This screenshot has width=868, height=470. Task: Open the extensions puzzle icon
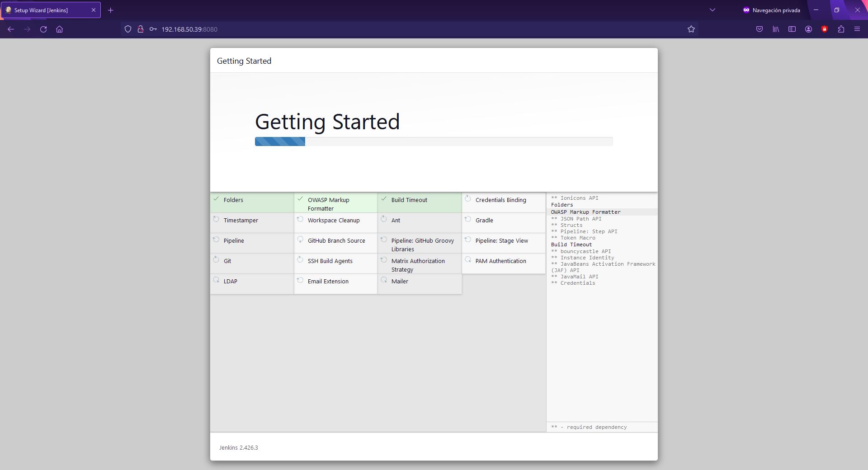coord(841,29)
